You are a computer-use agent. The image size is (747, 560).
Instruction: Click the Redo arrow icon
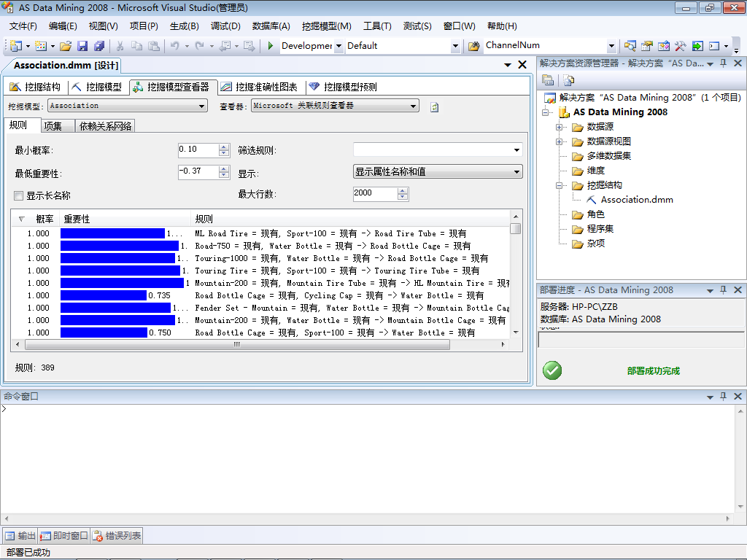pyautogui.click(x=200, y=46)
